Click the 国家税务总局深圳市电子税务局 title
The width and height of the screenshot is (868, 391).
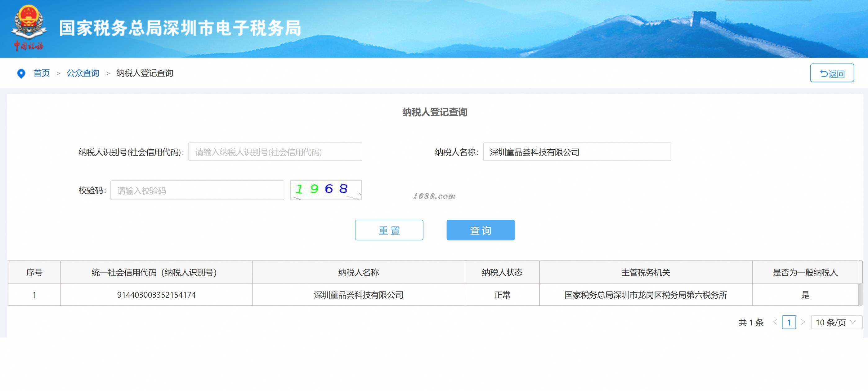[180, 28]
